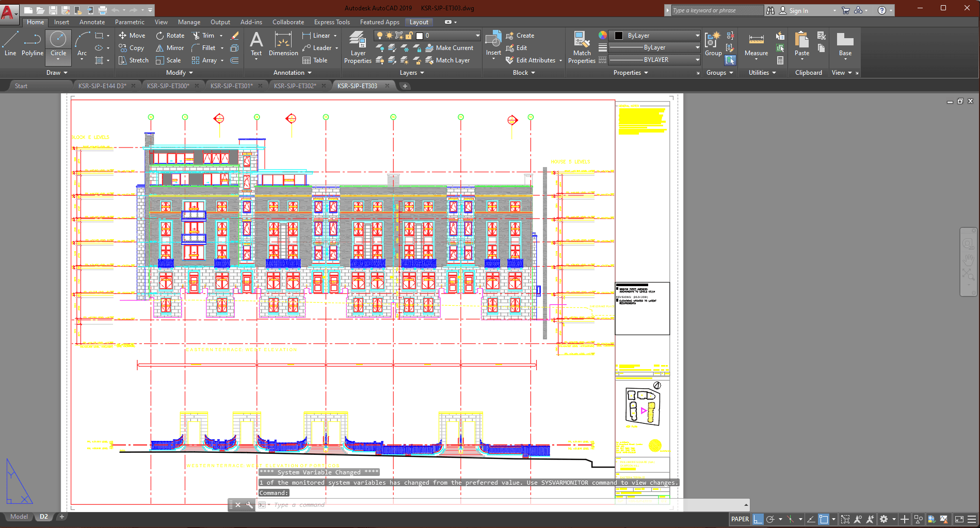Toggle layer 0 on/off lightbulb
The image size is (980, 528).
[x=380, y=36]
